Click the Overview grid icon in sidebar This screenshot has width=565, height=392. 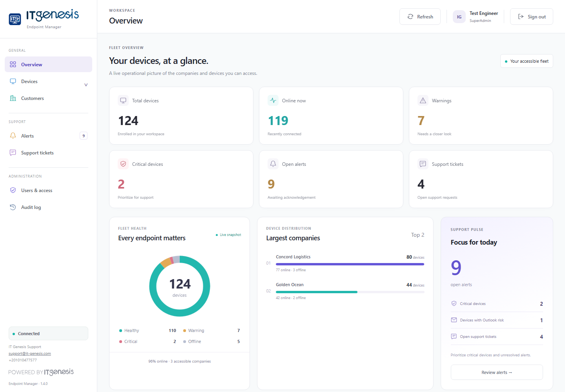coord(13,64)
